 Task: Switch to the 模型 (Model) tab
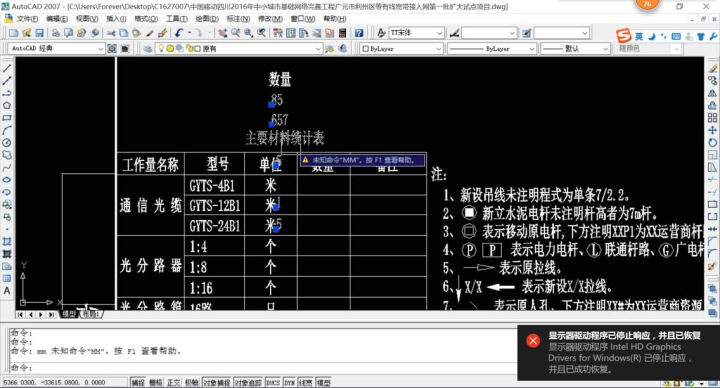[x=69, y=315]
